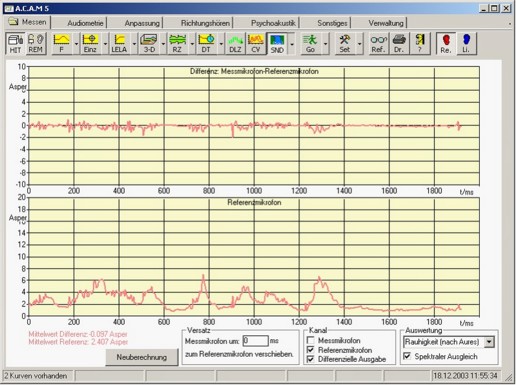Image resolution: width=516 pixels, height=385 pixels.
Task: Select the REM measurement icon
Action: (35, 44)
